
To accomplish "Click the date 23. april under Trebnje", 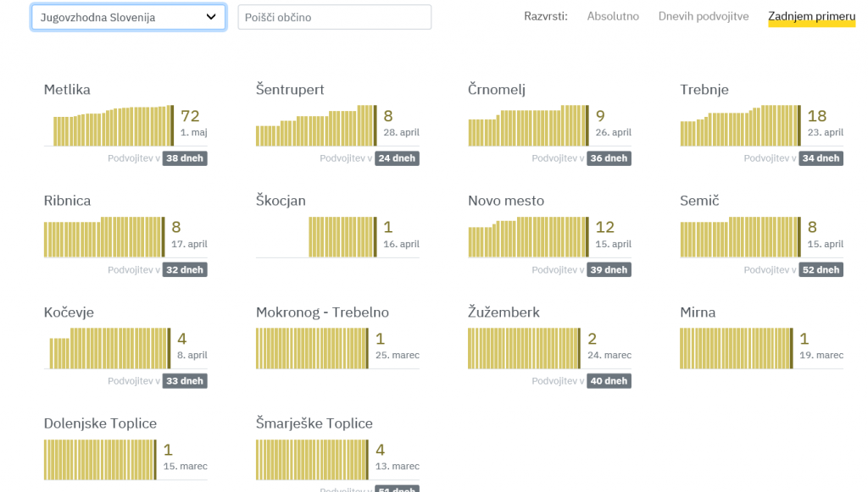I will (826, 133).
